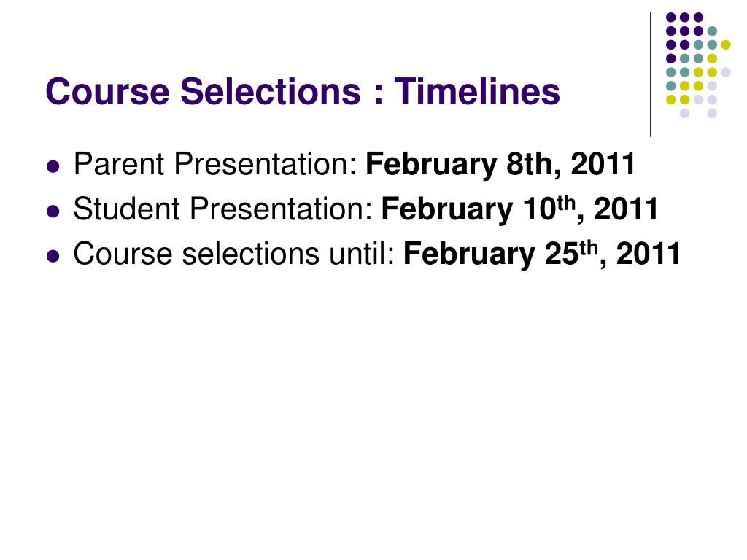Click the top-left purple dot in pattern
The width and height of the screenshot is (747, 560).
[671, 17]
